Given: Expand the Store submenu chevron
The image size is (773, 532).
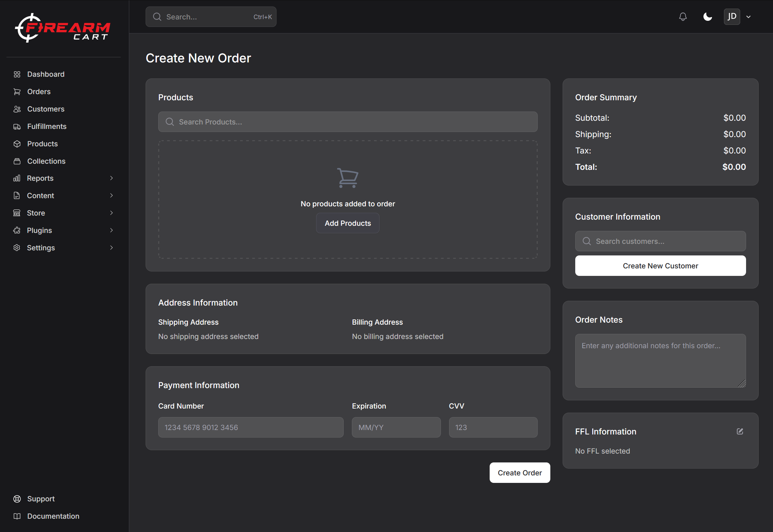Looking at the screenshot, I should click(x=112, y=213).
